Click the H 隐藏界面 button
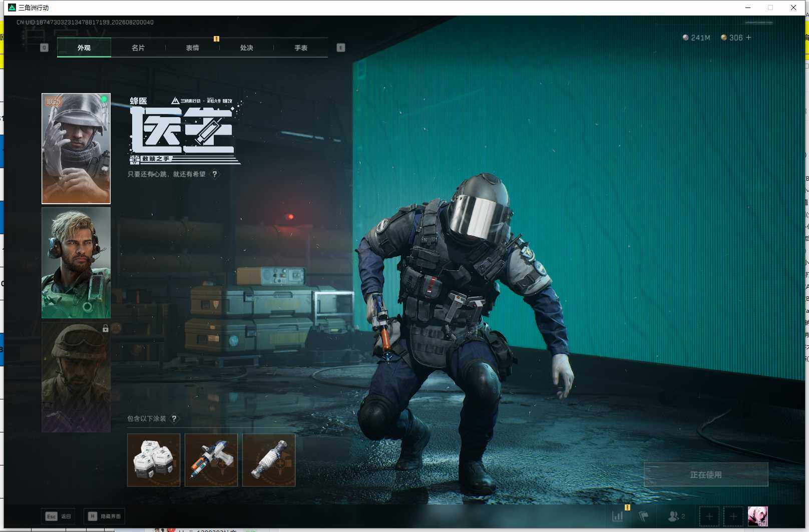Image resolution: width=809 pixels, height=532 pixels. coord(104,516)
